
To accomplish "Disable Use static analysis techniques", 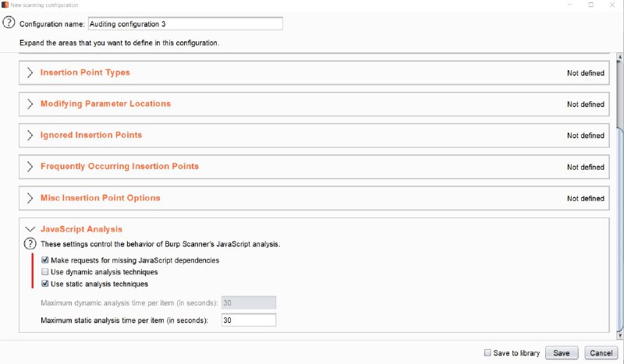I will 45,284.
